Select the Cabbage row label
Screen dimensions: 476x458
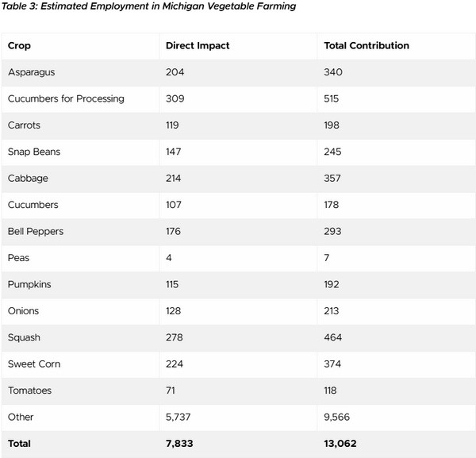coord(27,179)
